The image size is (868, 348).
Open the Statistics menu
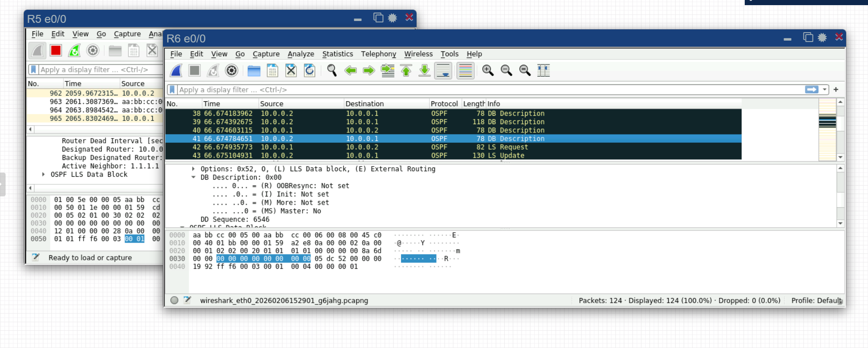(x=337, y=54)
